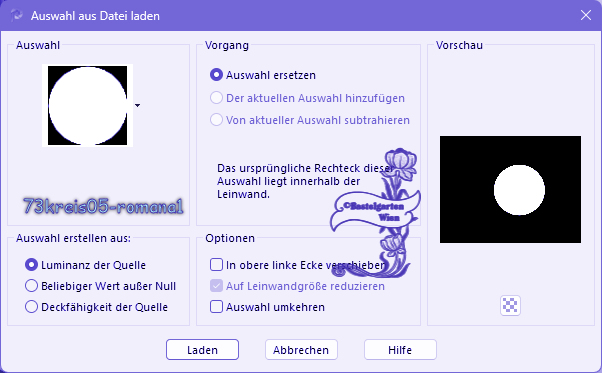
Task: Toggle the checkerboard preview transparency icon
Action: click(x=510, y=305)
